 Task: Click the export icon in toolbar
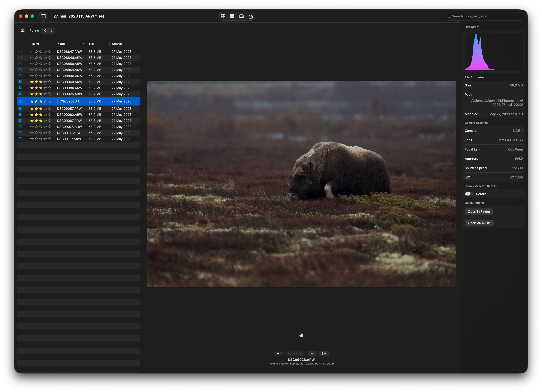[x=251, y=16]
